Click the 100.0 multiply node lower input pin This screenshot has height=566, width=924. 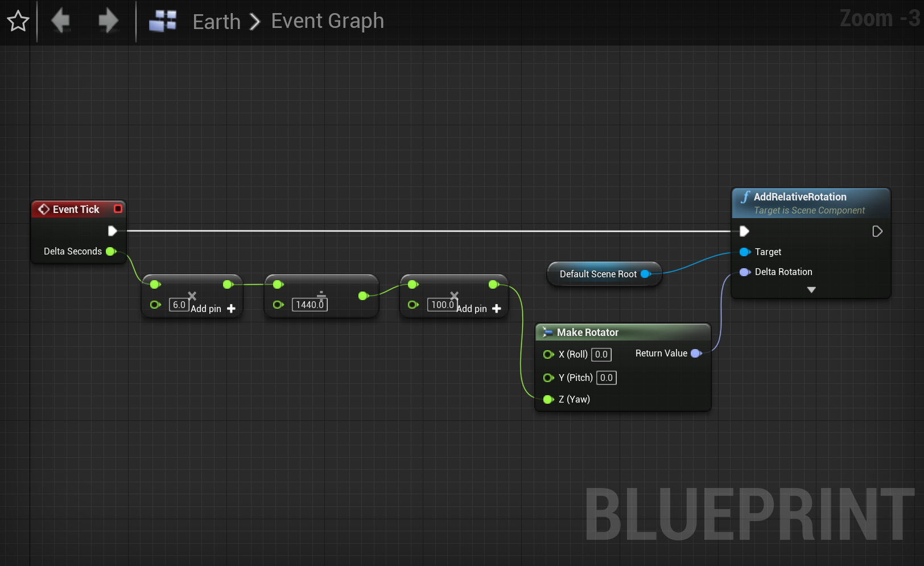[x=413, y=305]
